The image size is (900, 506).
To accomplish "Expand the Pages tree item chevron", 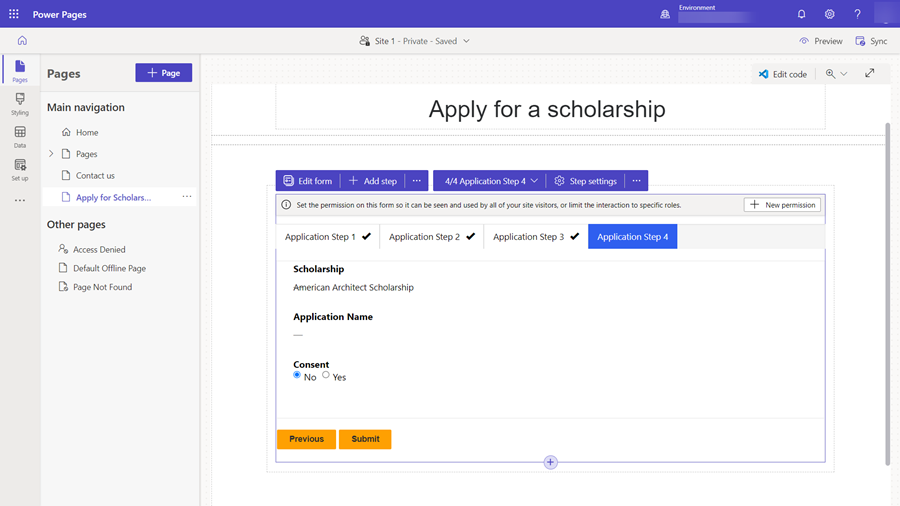I will pos(51,154).
